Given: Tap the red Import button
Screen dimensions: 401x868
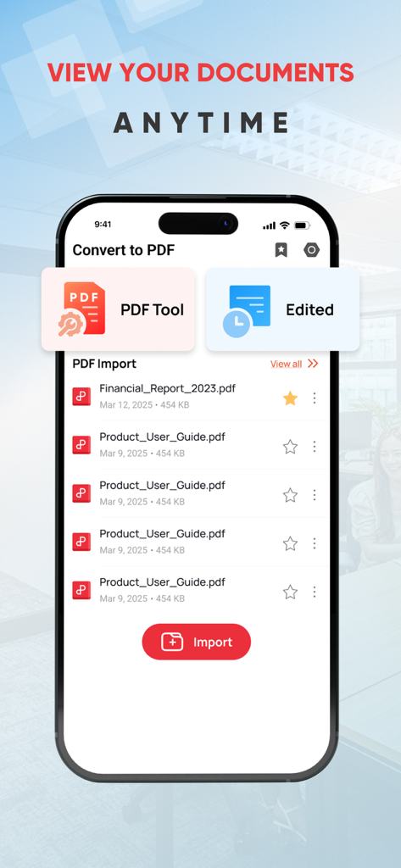Looking at the screenshot, I should 197,643.
